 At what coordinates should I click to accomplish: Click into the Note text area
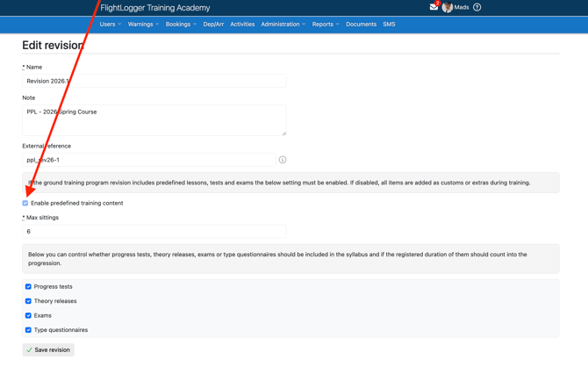coord(154,120)
